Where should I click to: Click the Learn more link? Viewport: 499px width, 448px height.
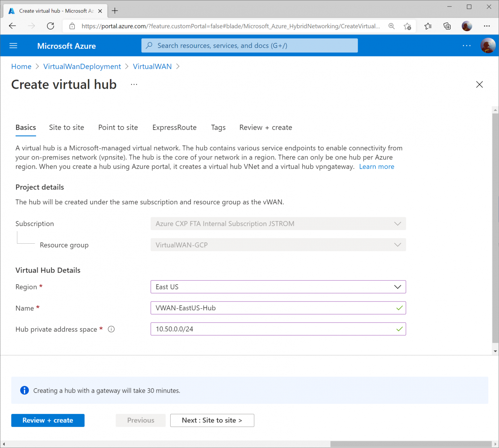click(376, 166)
